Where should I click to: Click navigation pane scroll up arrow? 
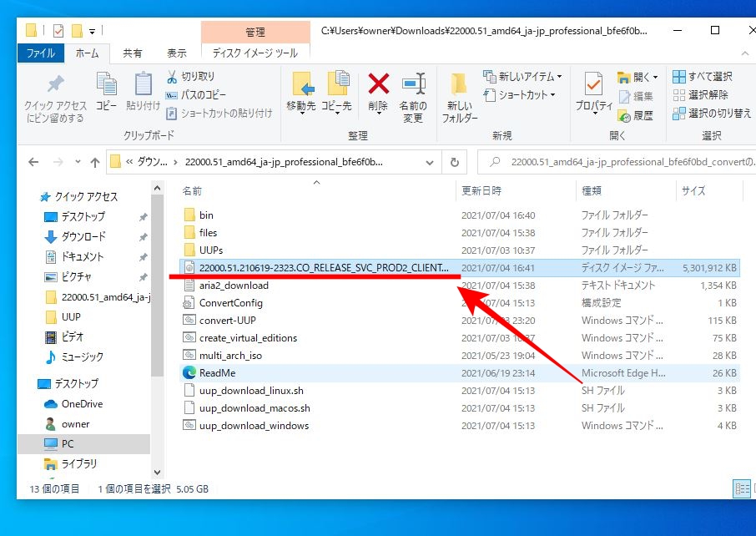(157, 189)
